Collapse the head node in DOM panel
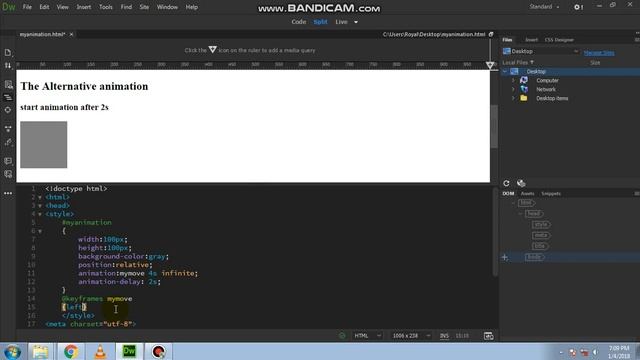The image size is (640, 360). (x=520, y=213)
